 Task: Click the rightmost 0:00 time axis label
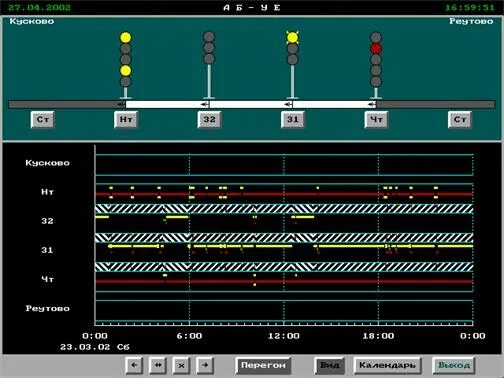[x=473, y=336]
